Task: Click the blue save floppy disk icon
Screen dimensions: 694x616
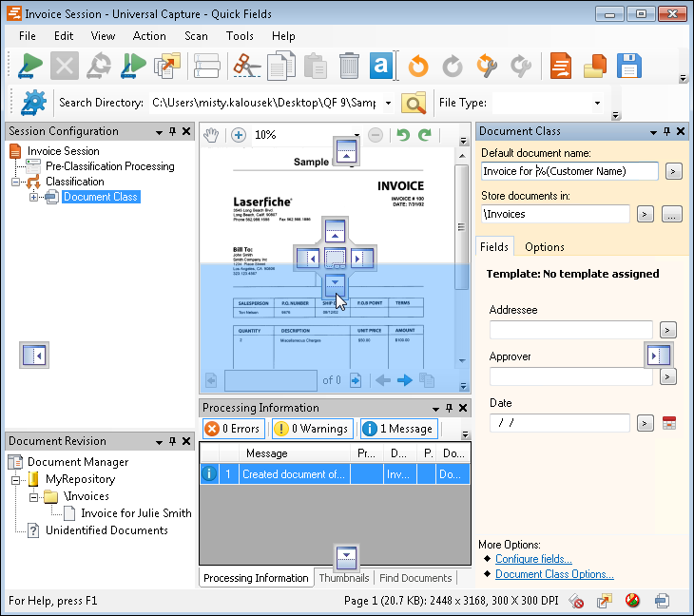Action: coord(627,66)
